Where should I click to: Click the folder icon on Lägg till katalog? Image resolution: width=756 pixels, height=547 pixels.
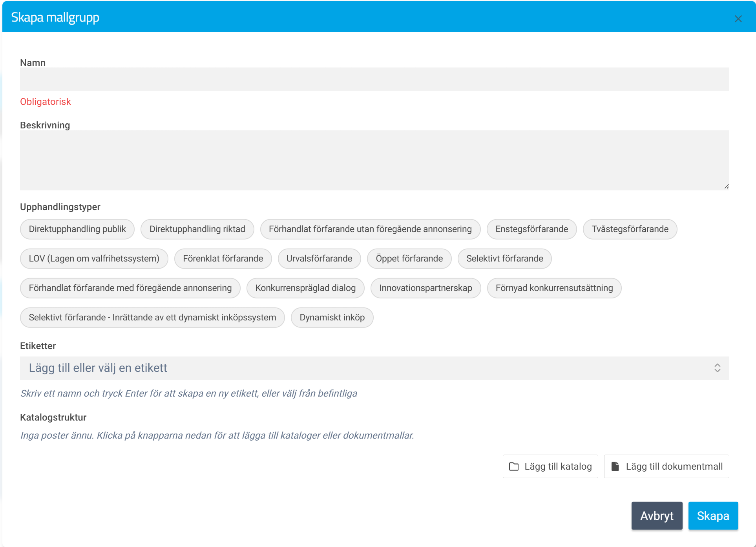[x=514, y=467]
